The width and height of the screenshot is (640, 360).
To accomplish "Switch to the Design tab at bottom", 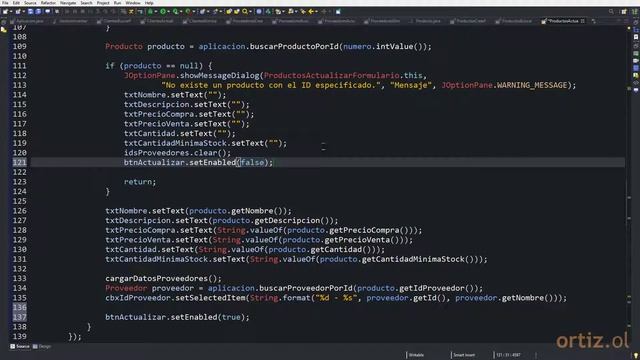I will (x=42, y=347).
